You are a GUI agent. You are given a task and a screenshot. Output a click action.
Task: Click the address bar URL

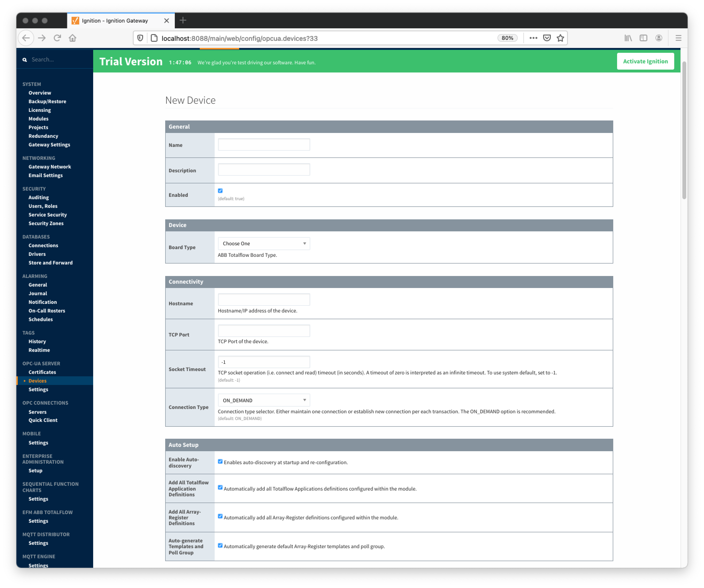[x=239, y=38]
